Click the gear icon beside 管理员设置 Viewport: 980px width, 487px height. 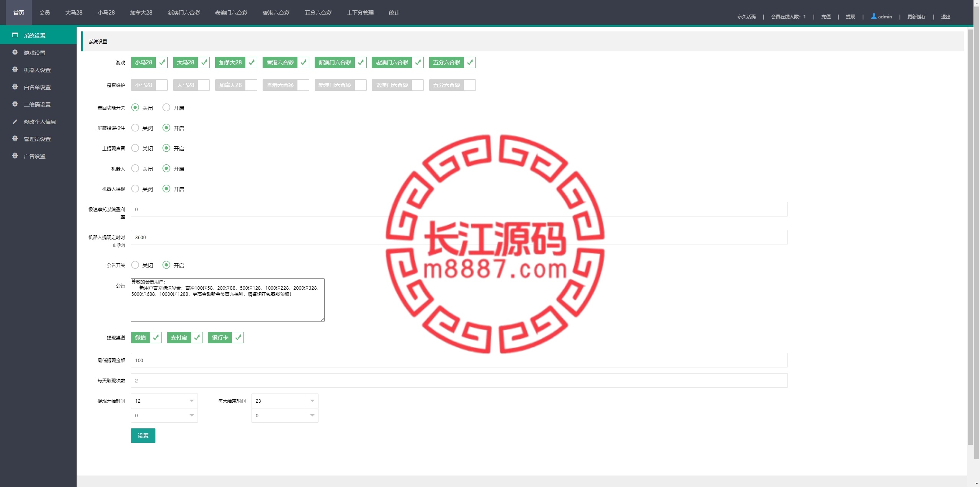(15, 139)
